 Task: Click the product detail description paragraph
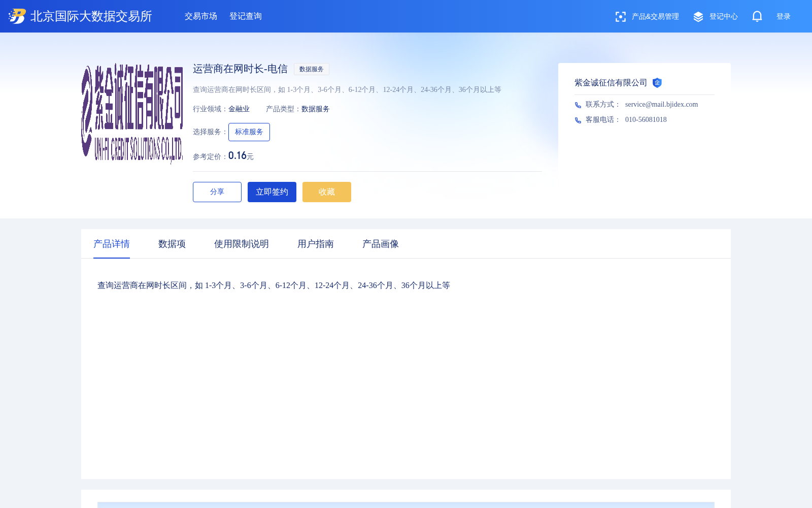coord(274,285)
